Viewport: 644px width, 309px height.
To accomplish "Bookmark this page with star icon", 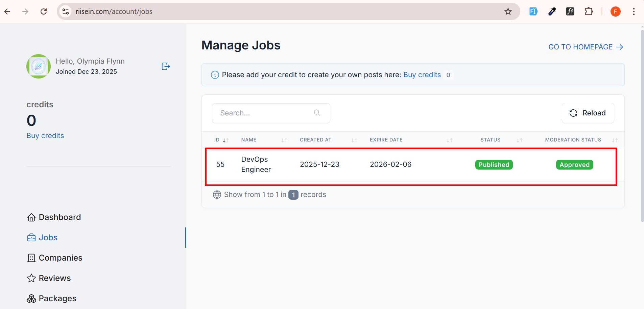I will pos(508,12).
